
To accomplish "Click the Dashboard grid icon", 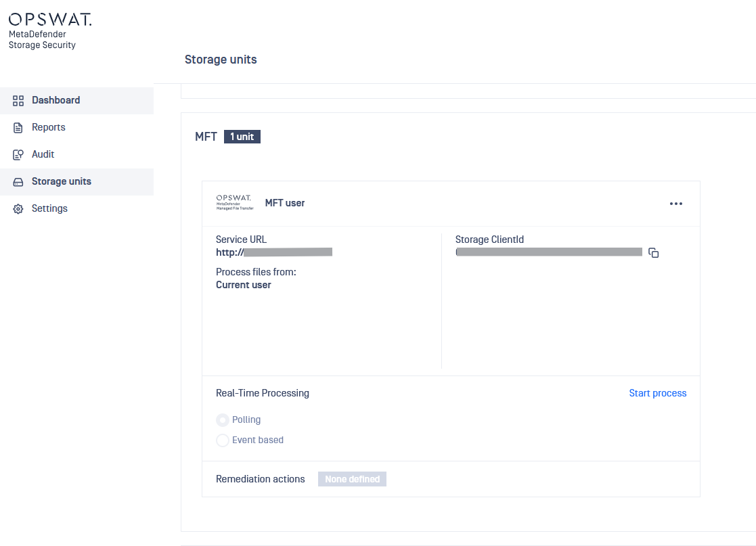I will pos(18,101).
